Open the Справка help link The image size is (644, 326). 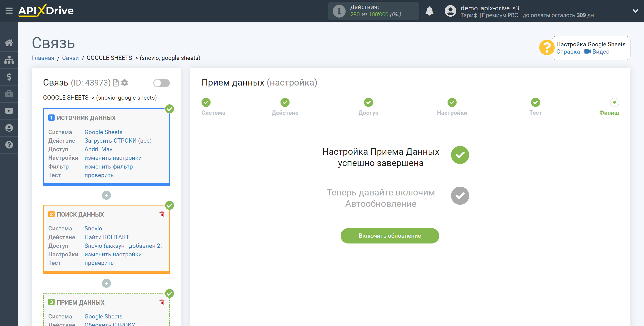point(568,52)
